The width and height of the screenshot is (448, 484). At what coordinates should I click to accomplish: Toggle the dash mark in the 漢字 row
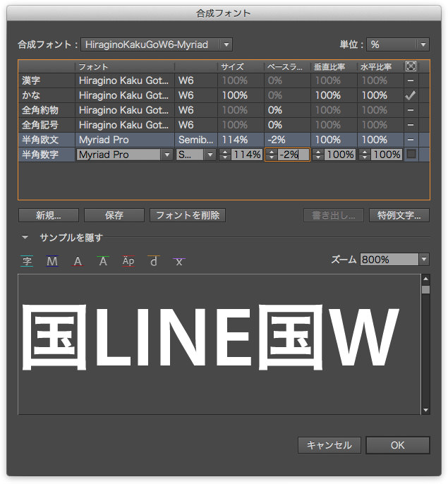coord(411,80)
